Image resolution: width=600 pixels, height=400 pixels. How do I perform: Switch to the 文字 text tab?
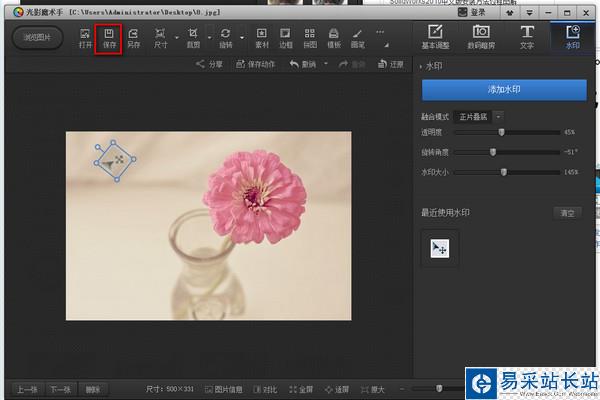click(x=527, y=38)
